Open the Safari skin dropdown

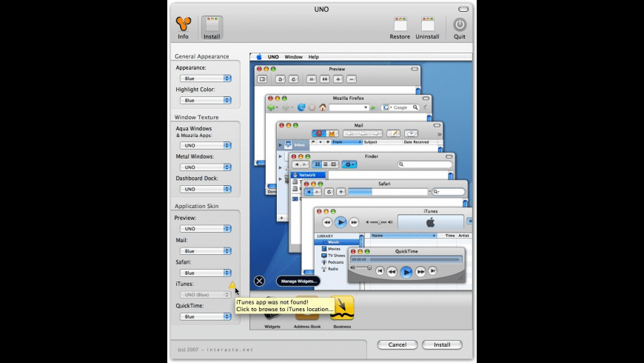[x=205, y=273]
